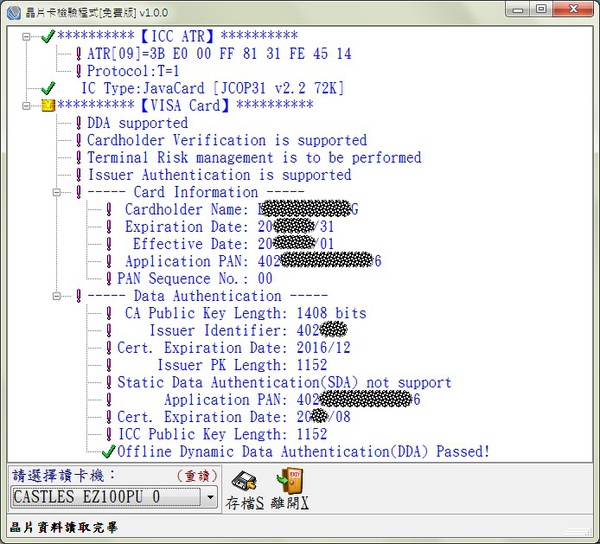Viewport: 600px width, 544px height.
Task: Collapse the VISA Card tree node
Action: pos(26,106)
